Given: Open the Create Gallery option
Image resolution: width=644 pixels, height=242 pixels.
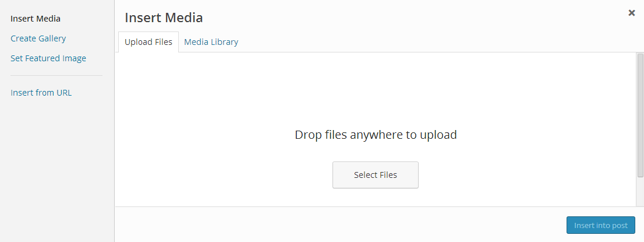Looking at the screenshot, I should [38, 38].
